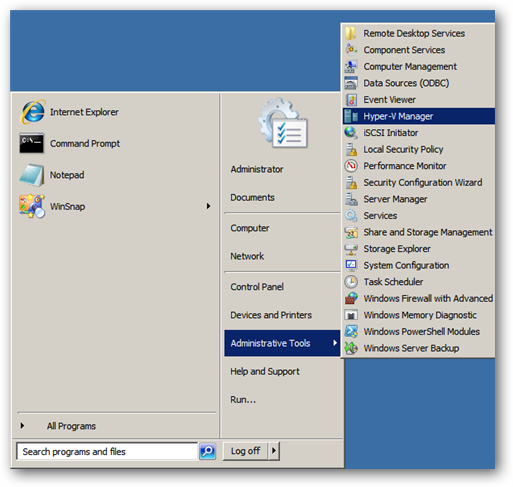Click the Local Security Policy icon
Screen dimensions: 513x487
(351, 149)
